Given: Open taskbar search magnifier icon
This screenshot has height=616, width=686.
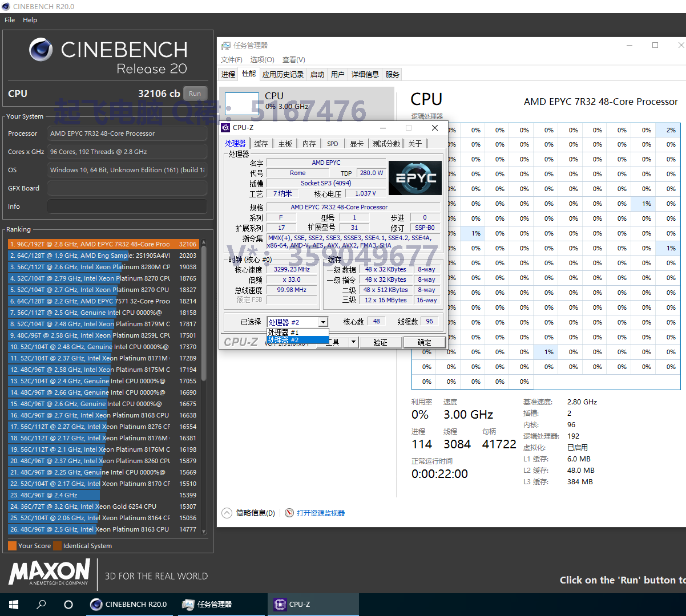Looking at the screenshot, I should click(x=41, y=605).
